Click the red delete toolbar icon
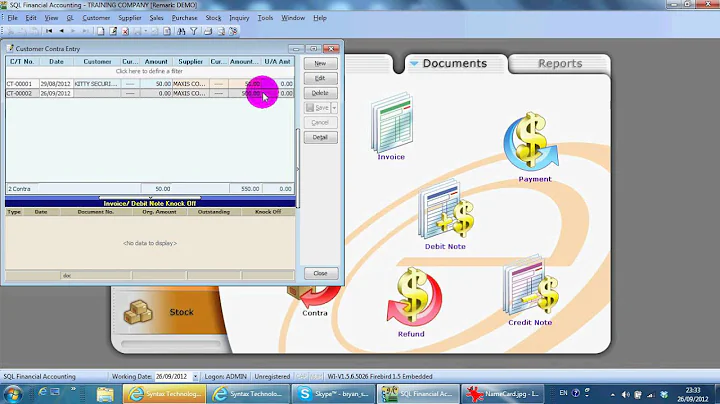Image resolution: width=720 pixels, height=404 pixels. click(x=125, y=31)
